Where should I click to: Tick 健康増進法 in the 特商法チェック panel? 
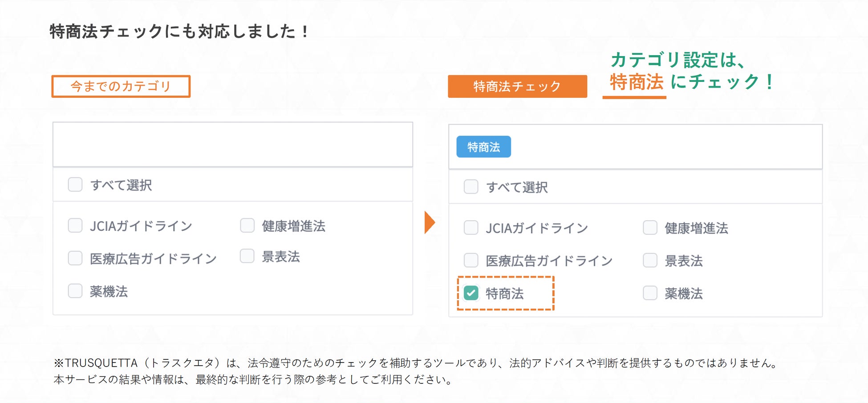click(650, 228)
